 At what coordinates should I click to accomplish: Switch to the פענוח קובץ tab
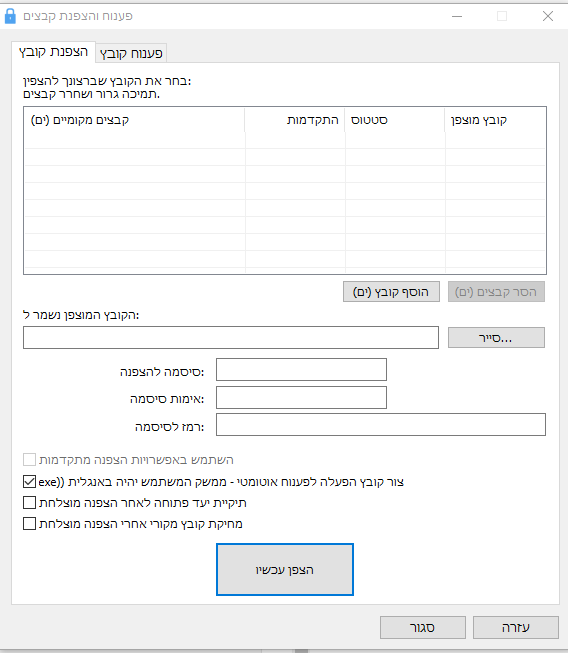[x=131, y=53]
